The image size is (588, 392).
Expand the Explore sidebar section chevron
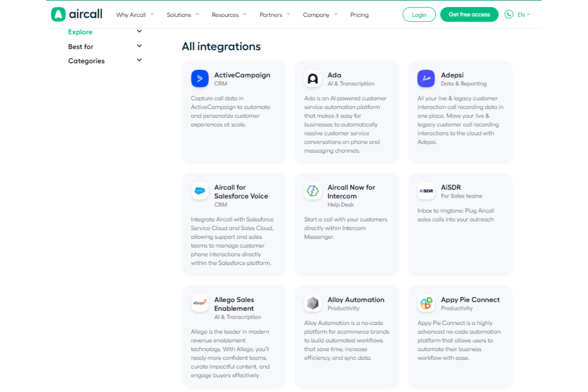(x=139, y=31)
